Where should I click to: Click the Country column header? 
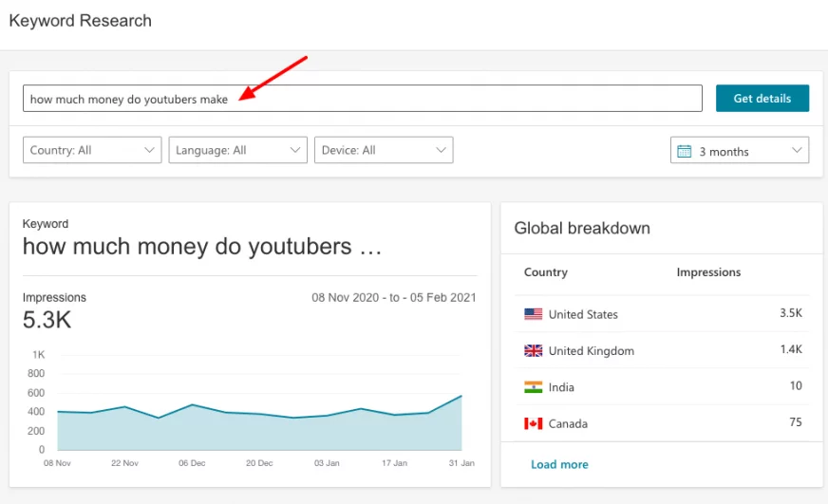(x=545, y=272)
